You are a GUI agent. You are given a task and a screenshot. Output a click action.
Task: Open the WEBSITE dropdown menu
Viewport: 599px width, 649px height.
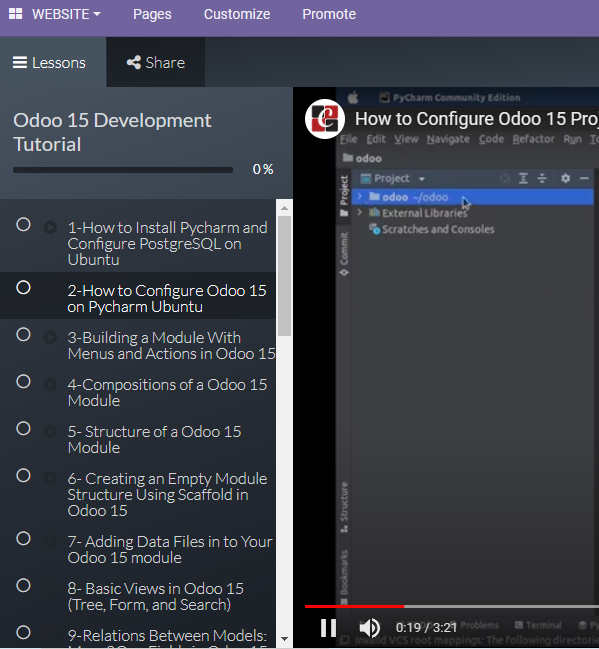click(x=66, y=14)
